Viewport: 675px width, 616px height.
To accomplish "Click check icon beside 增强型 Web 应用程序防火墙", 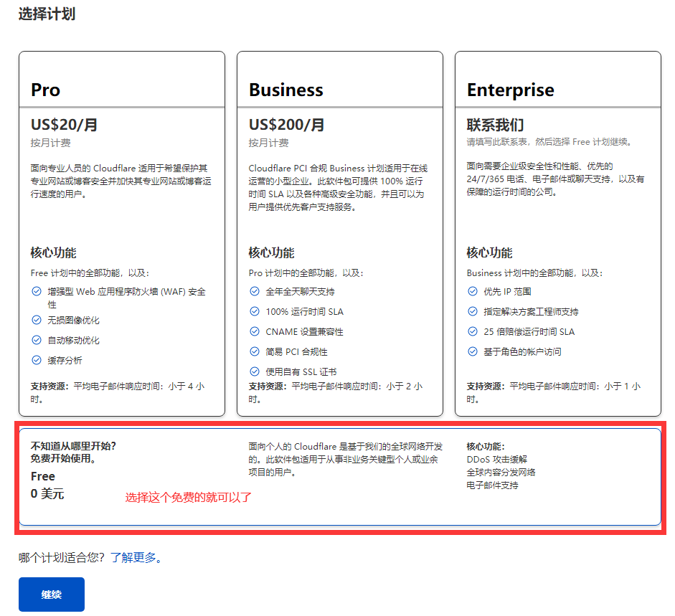I will [x=37, y=291].
